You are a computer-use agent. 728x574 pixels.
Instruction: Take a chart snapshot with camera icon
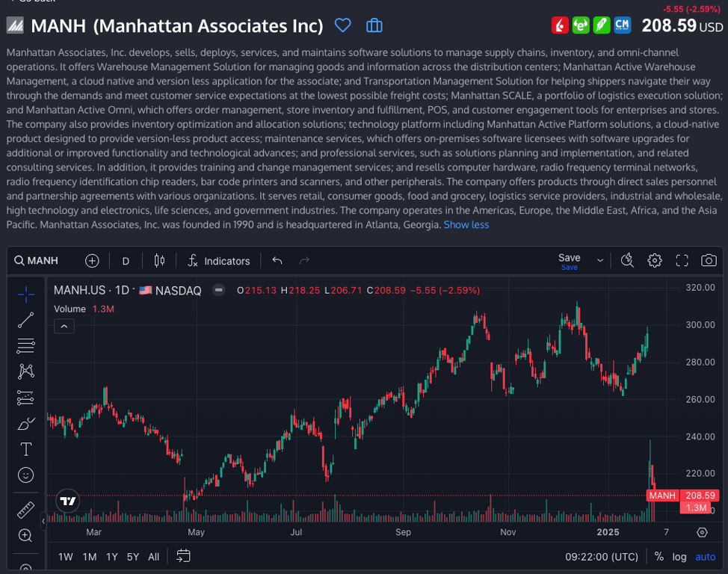pyautogui.click(x=709, y=261)
